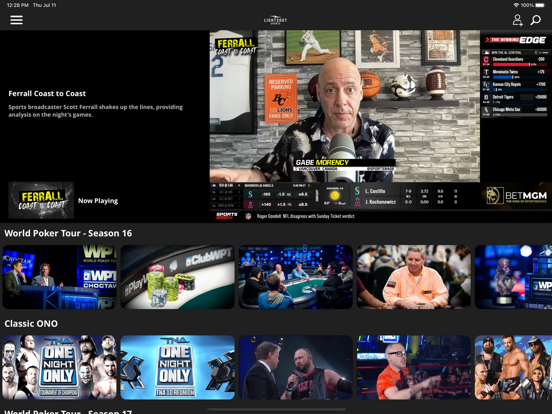Select Ferrall Coast to Coast Now Playing thumbnail

[x=41, y=200]
